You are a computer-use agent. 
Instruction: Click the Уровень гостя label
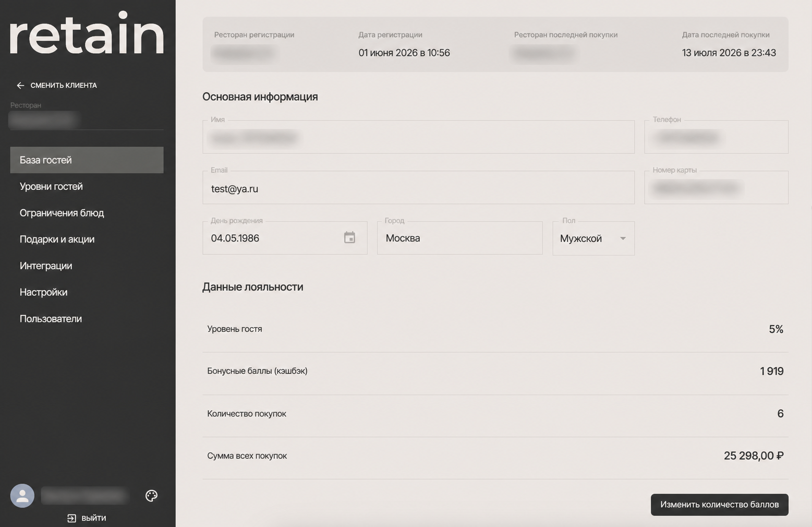tap(235, 329)
